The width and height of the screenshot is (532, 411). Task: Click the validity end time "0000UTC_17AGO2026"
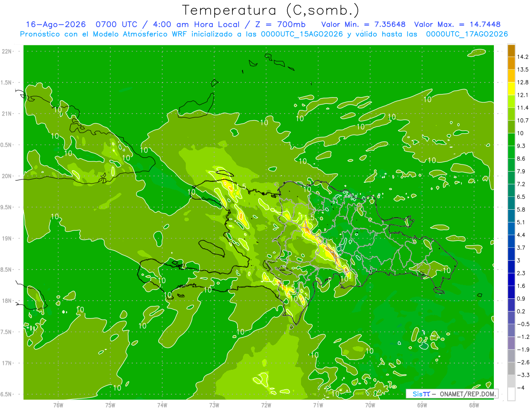[x=467, y=34]
